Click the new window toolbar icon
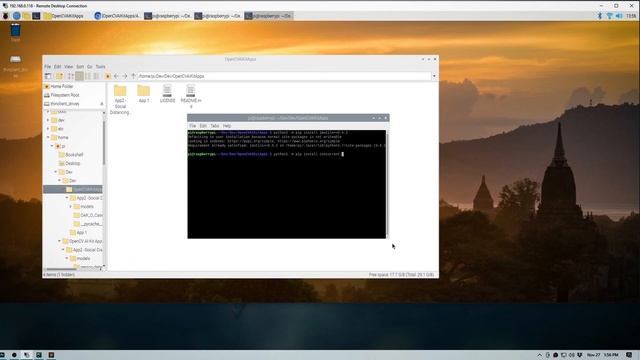 click(x=48, y=76)
